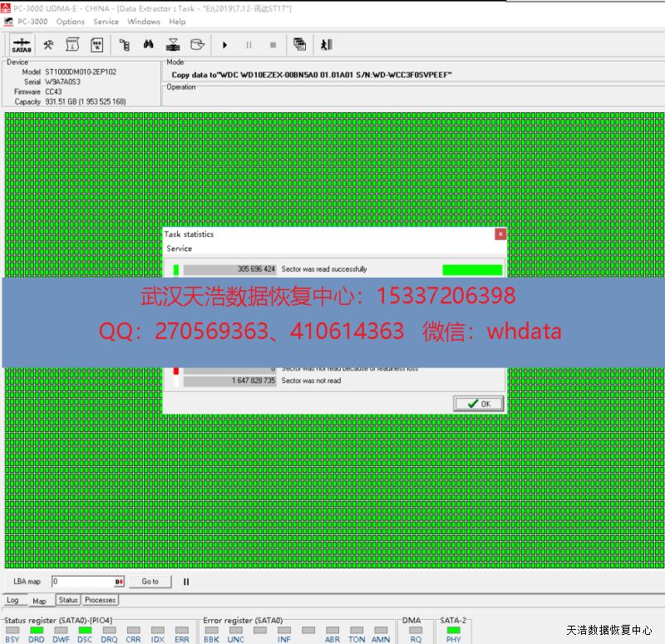The image size is (665, 644).
Task: Open the tree structure toolbar icon
Action: pos(125,45)
